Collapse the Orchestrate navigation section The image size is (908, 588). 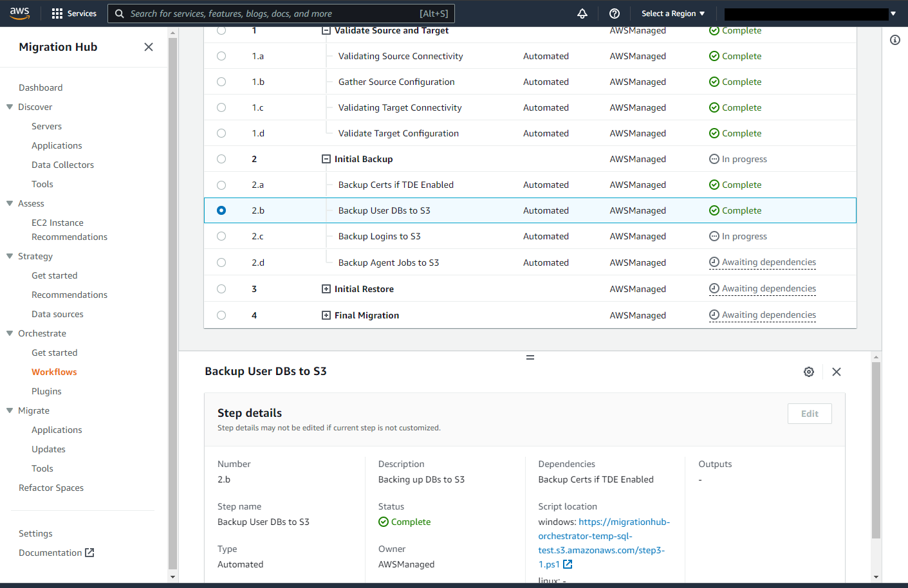[10, 333]
